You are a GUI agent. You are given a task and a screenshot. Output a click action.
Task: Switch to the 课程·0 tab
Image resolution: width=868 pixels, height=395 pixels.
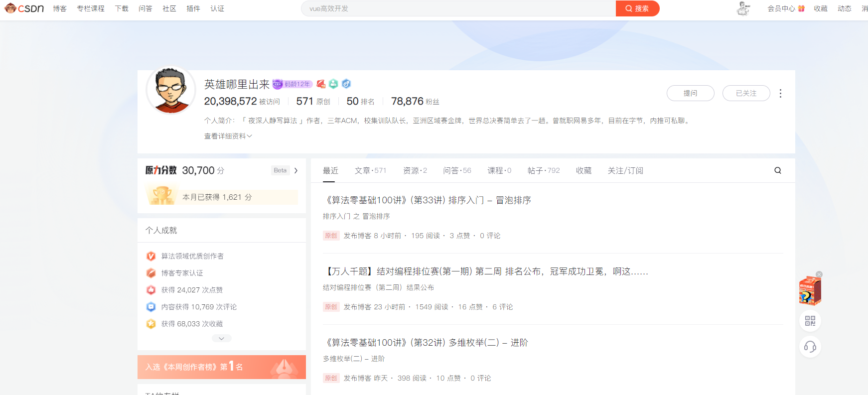[x=499, y=170]
